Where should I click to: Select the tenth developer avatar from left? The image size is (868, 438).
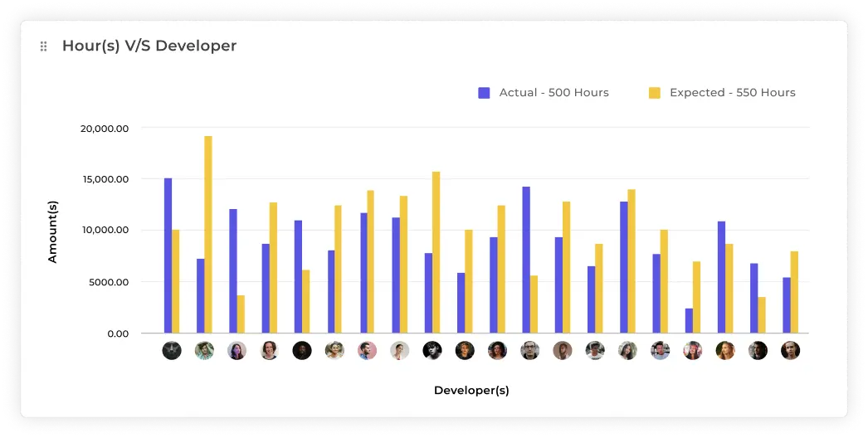(x=465, y=351)
